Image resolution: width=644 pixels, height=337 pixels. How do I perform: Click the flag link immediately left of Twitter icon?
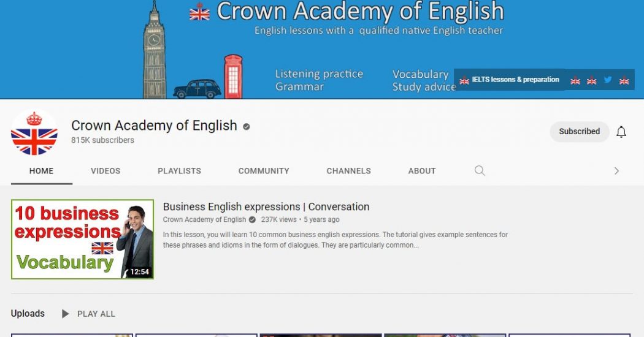click(591, 81)
